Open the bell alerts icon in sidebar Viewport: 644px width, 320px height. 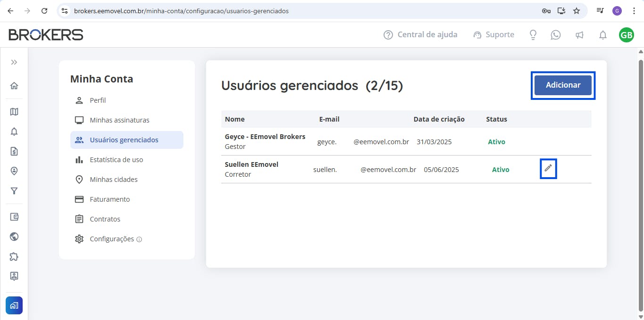14,131
